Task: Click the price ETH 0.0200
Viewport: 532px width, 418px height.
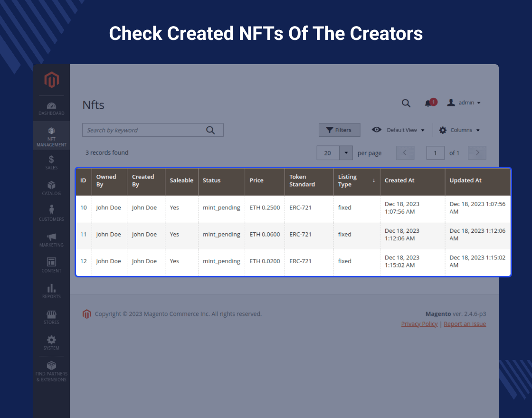Action: coord(265,261)
